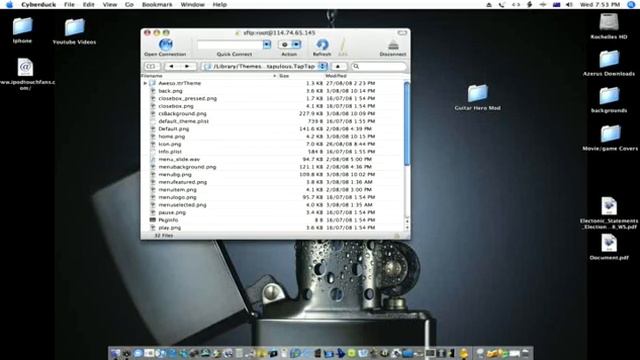Click the search field in Cyberduck
640x360 pixels.
pos(379,66)
